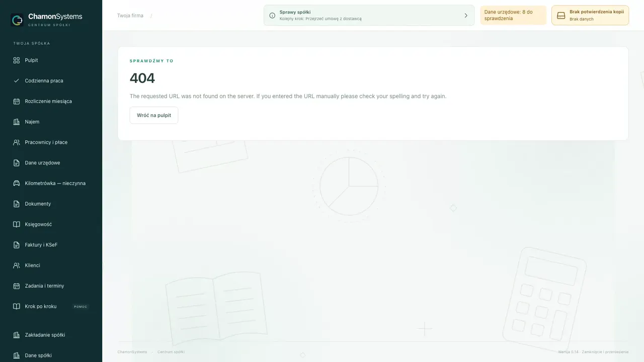Screen dimensions: 644x362
Task: Click the Centrum spółki footer link
Action: tap(171, 352)
